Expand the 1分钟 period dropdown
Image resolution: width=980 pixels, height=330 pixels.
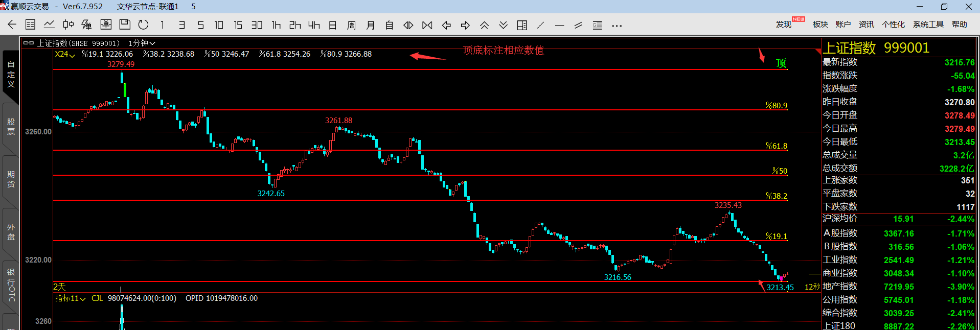point(142,43)
